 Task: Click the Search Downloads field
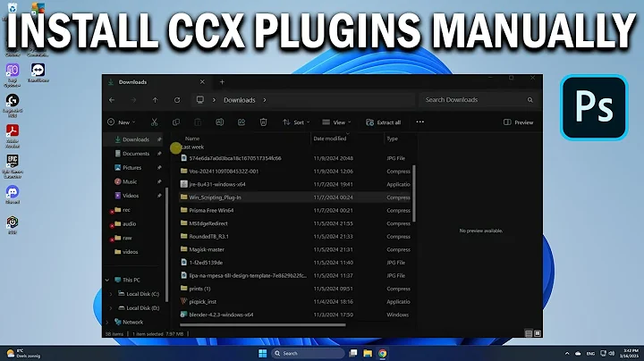[478, 100]
